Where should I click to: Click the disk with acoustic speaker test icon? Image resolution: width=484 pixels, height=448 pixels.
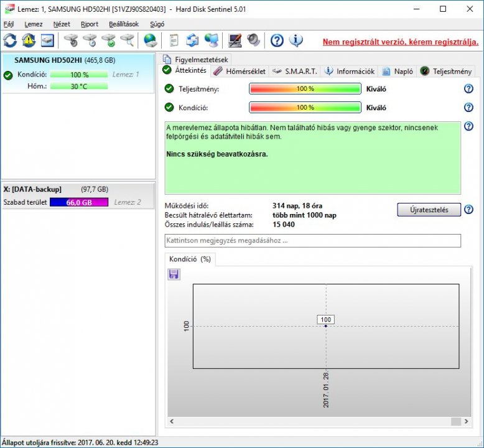[x=71, y=40]
